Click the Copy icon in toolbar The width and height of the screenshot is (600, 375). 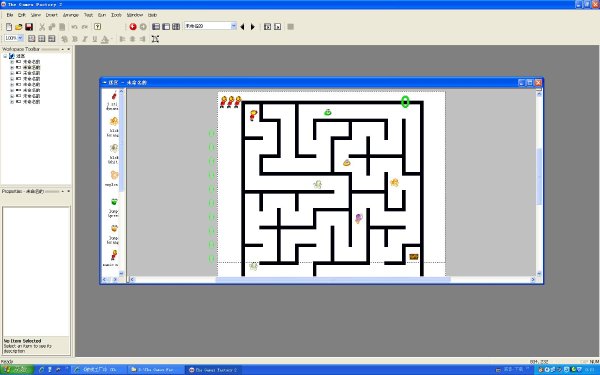(52, 27)
